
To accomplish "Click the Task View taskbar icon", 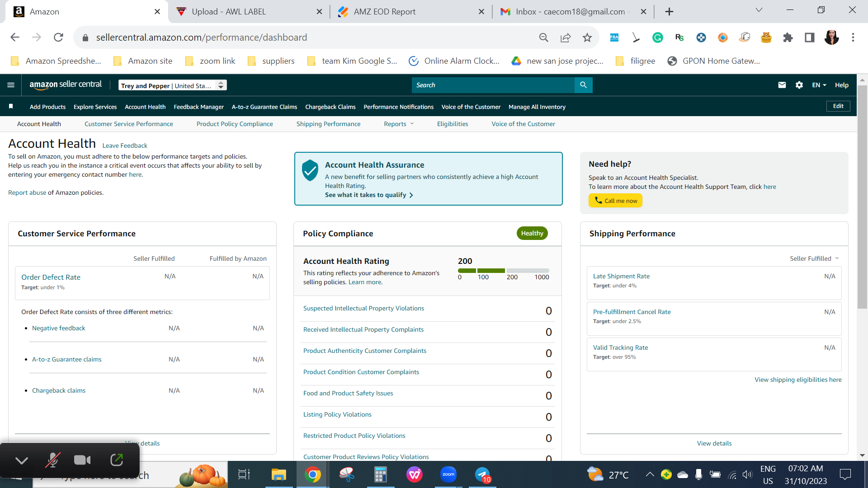I will click(244, 474).
